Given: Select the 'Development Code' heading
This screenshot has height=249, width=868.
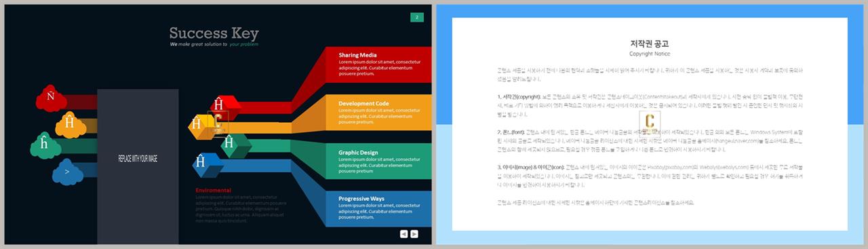Looking at the screenshot, I should pos(363,104).
